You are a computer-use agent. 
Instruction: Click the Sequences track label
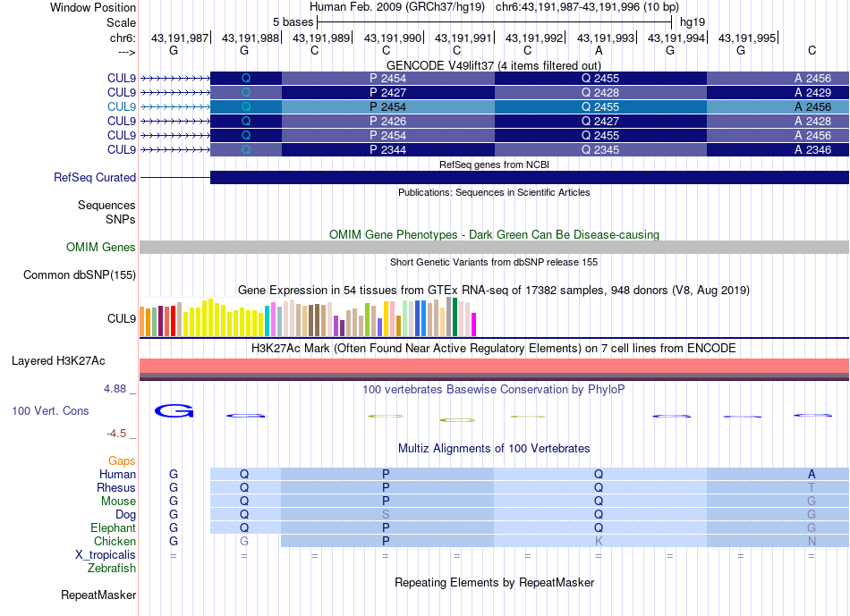[106, 206]
